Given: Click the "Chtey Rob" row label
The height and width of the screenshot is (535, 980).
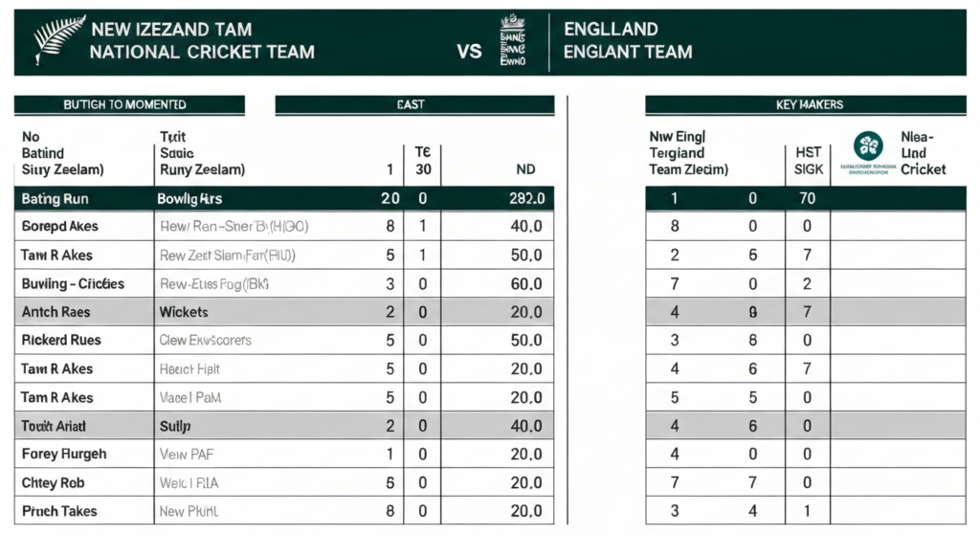Looking at the screenshot, I should coord(53,483).
